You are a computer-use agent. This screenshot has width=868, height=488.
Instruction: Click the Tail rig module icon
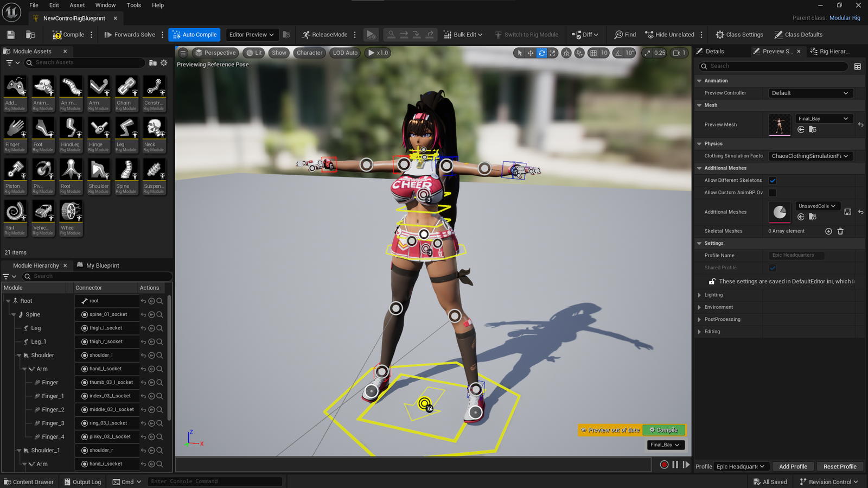click(15, 218)
